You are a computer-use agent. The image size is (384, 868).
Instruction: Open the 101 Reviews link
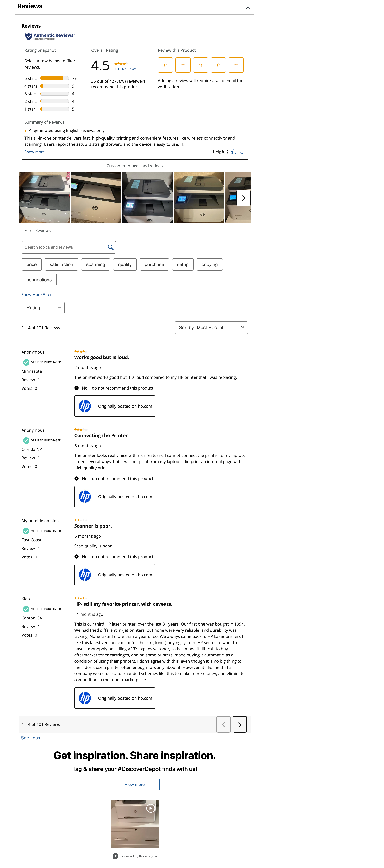pos(125,69)
